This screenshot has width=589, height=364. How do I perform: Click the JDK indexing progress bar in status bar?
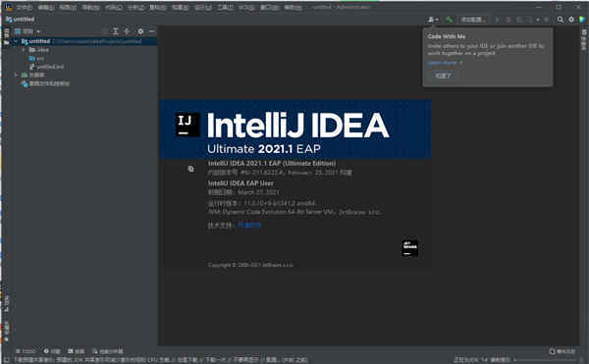point(546,360)
